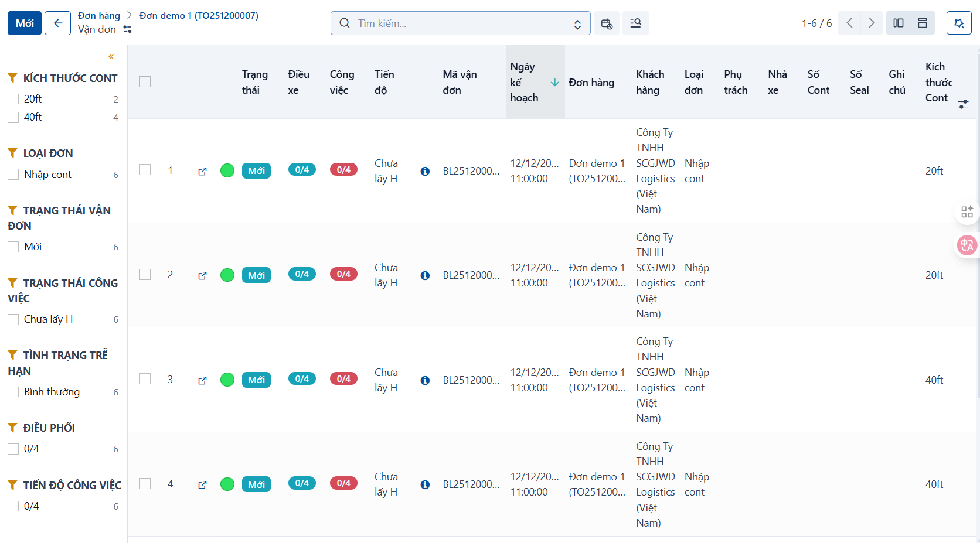Click info icon in row 3
This screenshot has width=980, height=543.
point(425,380)
